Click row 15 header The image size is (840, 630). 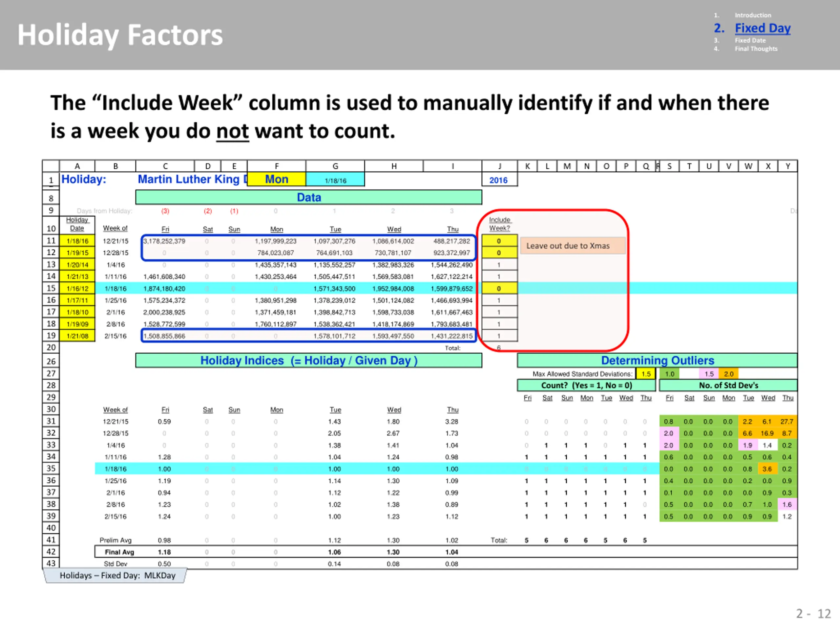(x=51, y=288)
